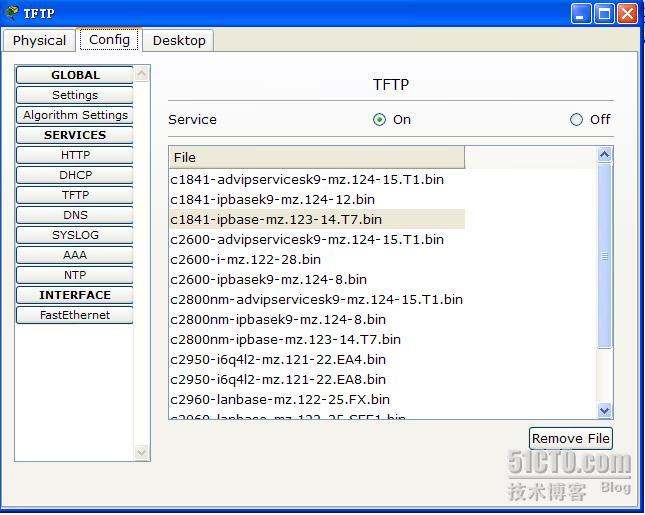Select c2950-i6q4l2-mz.121-22.EA4.bin

click(x=317, y=360)
